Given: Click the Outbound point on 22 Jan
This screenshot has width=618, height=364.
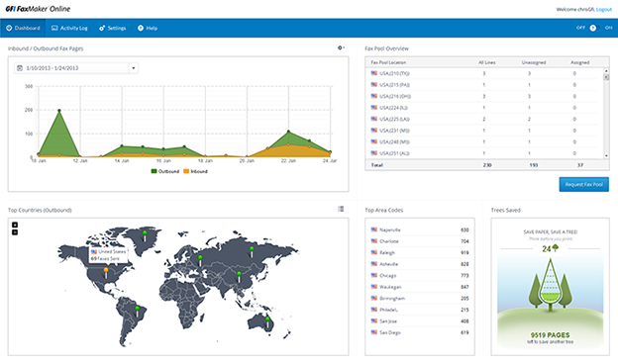Looking at the screenshot, I should tap(288, 132).
